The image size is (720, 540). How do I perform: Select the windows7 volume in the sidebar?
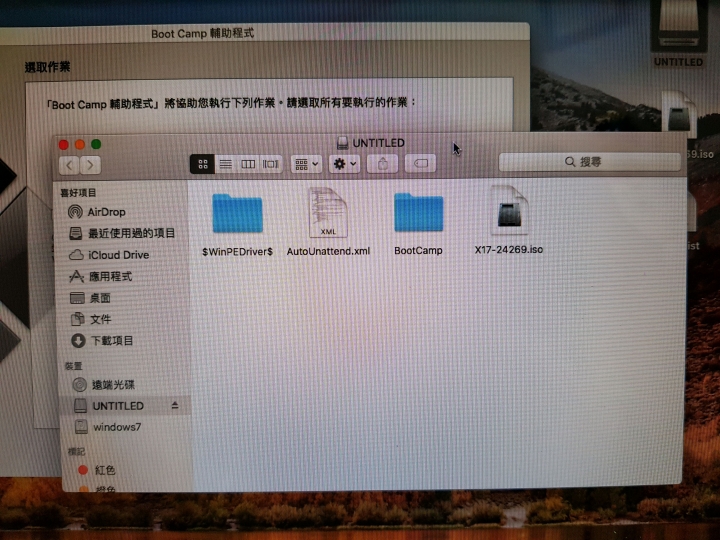[x=108, y=427]
